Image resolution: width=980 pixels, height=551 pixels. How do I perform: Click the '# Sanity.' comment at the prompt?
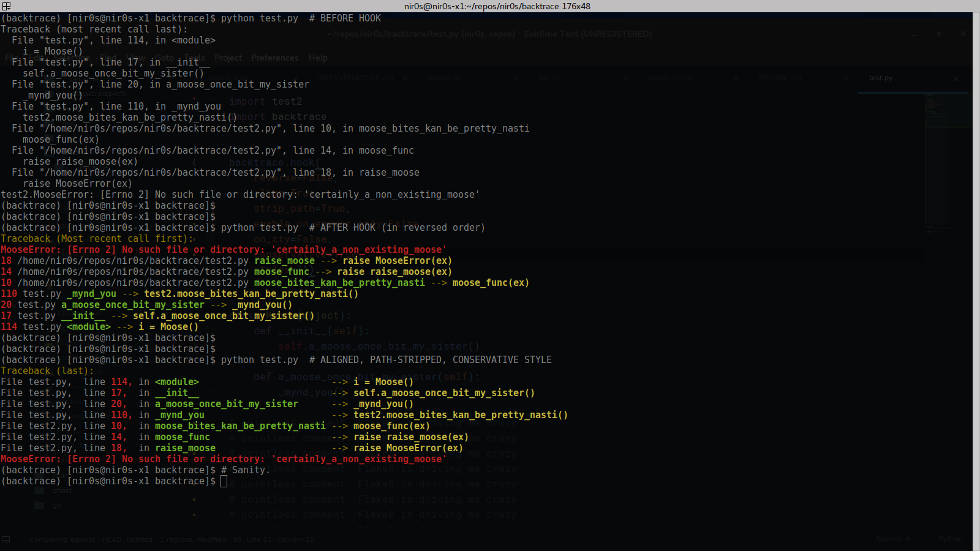[x=246, y=470]
